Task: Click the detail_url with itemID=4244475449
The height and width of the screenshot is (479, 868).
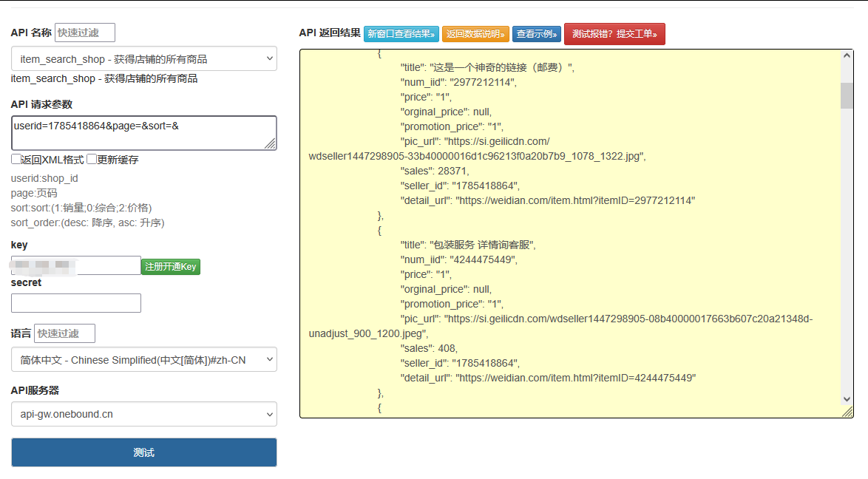Action: (x=548, y=378)
